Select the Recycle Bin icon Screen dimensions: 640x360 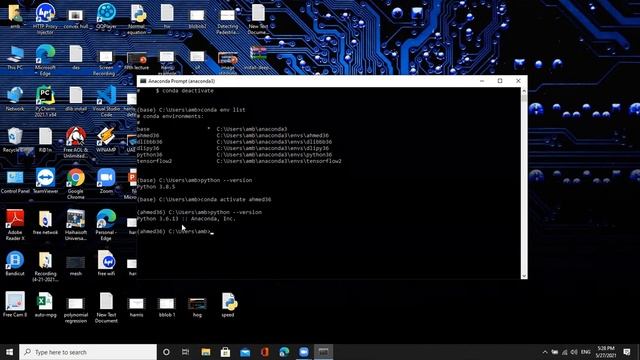[x=15, y=140]
